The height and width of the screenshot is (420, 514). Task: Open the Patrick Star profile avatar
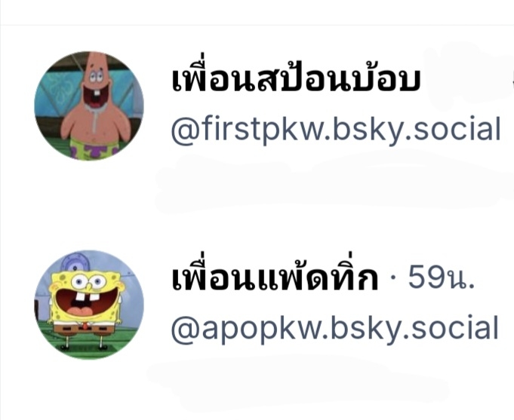tap(89, 106)
